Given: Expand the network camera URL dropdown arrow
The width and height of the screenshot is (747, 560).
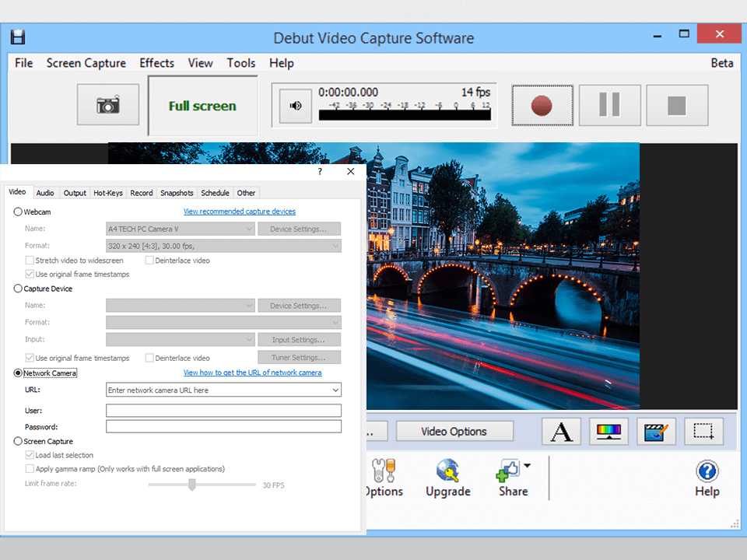Looking at the screenshot, I should point(335,390).
